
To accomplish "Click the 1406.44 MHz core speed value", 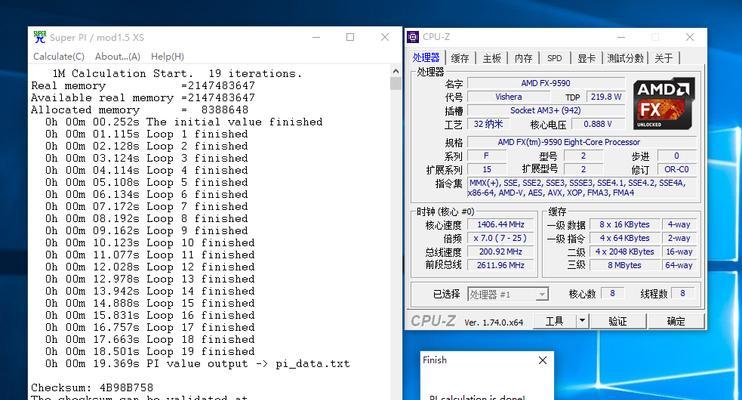I will 501,224.
